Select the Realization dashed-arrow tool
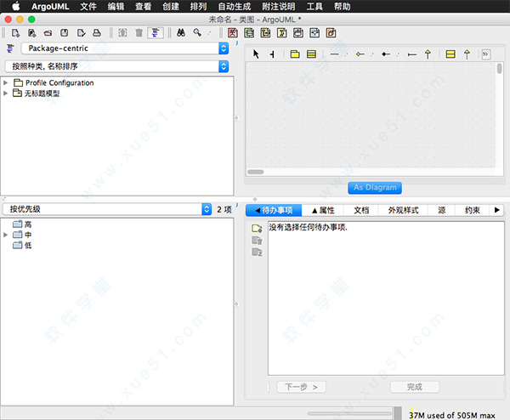 [467, 54]
